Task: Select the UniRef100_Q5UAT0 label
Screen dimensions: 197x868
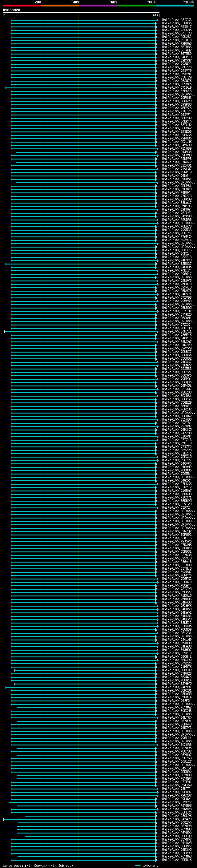Action: [x=177, y=284]
